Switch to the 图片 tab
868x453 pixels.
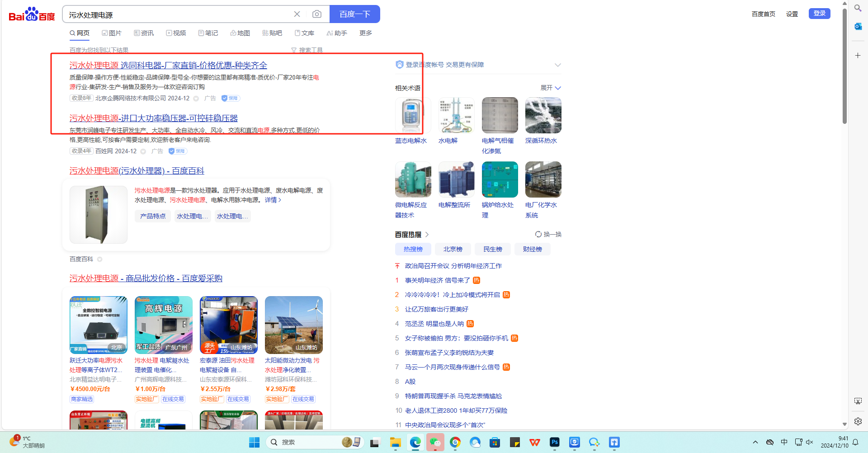point(112,33)
